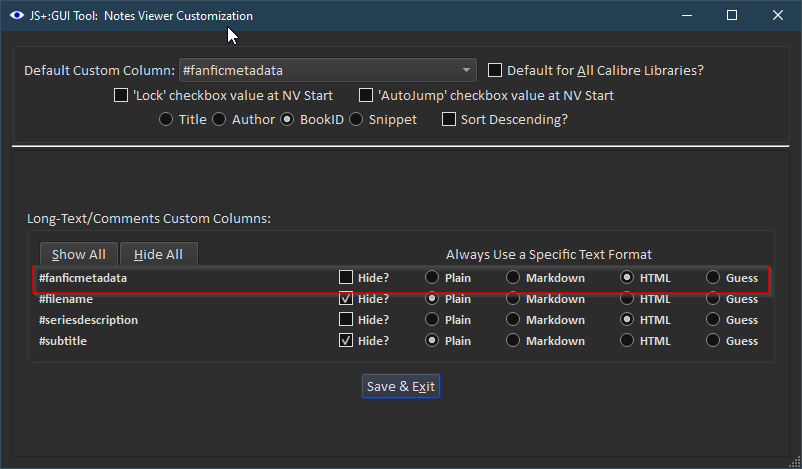Maximize the Notes Viewer Customization window
Image resolution: width=802 pixels, height=469 pixels.
pyautogui.click(x=732, y=16)
